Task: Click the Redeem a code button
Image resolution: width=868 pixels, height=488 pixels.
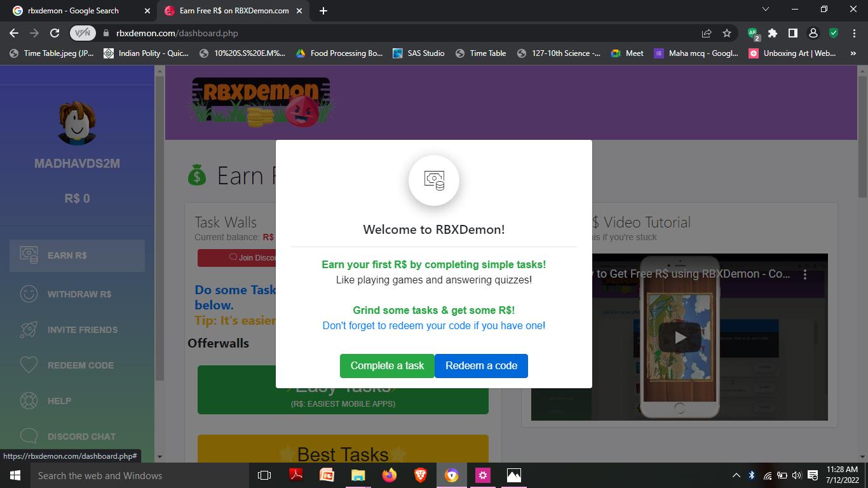Action: click(481, 365)
